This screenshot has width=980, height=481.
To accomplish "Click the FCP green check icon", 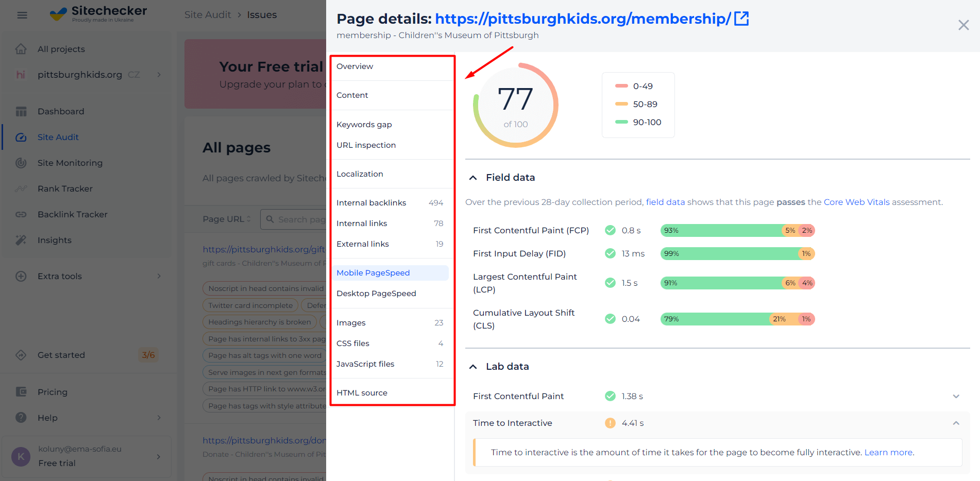I will tap(610, 230).
